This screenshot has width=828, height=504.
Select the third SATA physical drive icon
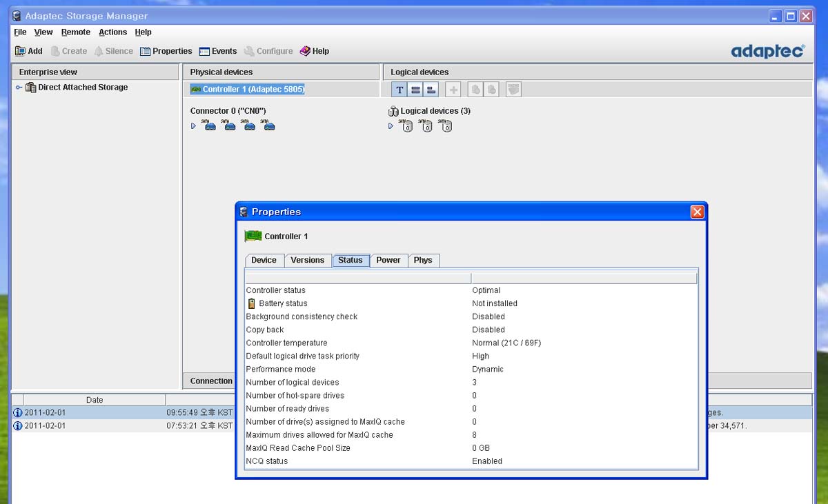click(250, 125)
